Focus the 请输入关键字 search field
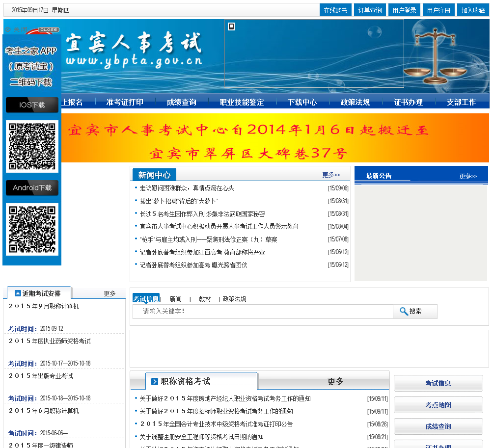 263,312
